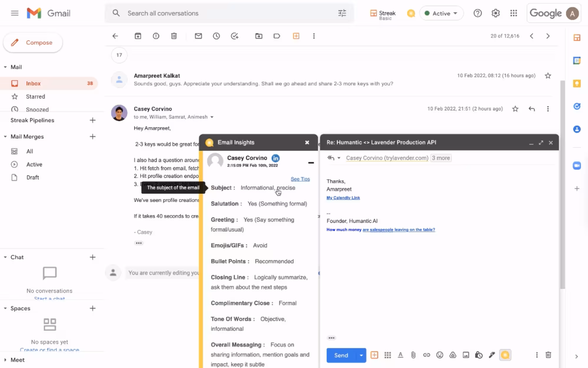Expand recipient details under Casey Corvino
Viewport: 588px width, 368px height.
pos(212,117)
